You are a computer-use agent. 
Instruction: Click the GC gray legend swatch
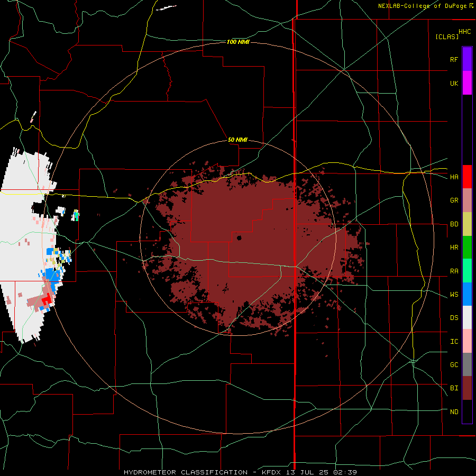coord(467,364)
